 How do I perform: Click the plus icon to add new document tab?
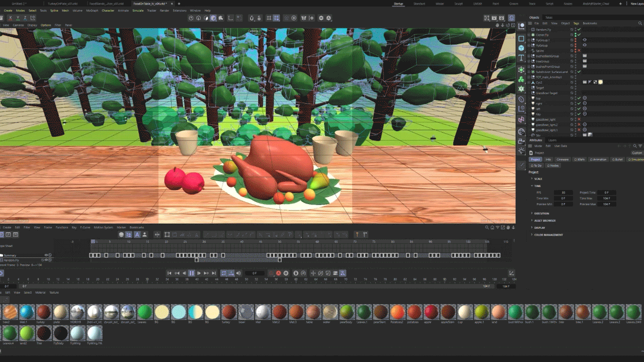[x=179, y=4]
